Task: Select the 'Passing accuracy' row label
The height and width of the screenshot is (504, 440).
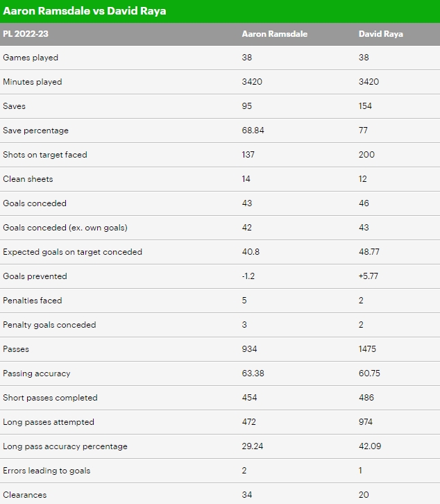Action: [x=37, y=373]
